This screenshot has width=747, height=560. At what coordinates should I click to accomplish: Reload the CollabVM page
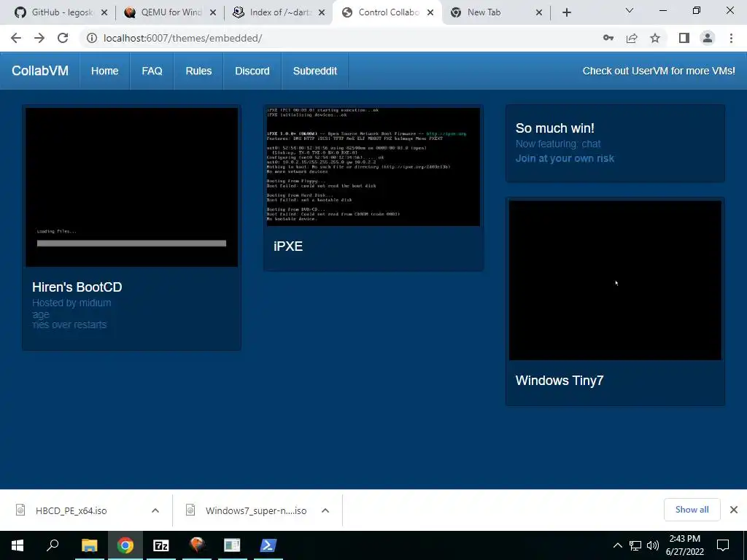point(63,38)
